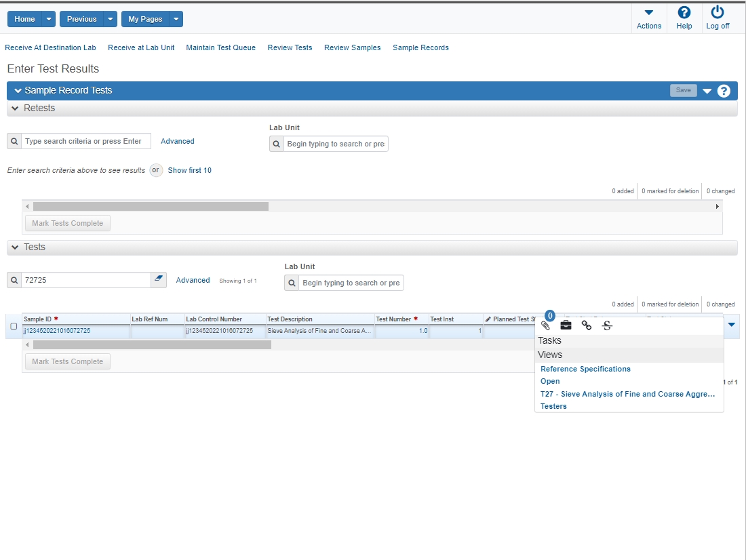Toggle the row actions arrow for the test row
Screen dimensions: 746x560
(x=732, y=325)
